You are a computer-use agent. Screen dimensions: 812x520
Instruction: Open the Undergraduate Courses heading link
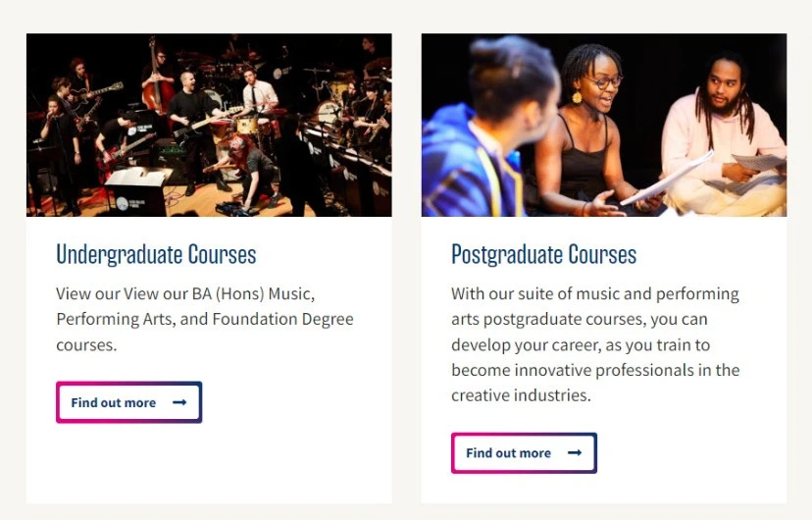[x=156, y=255]
